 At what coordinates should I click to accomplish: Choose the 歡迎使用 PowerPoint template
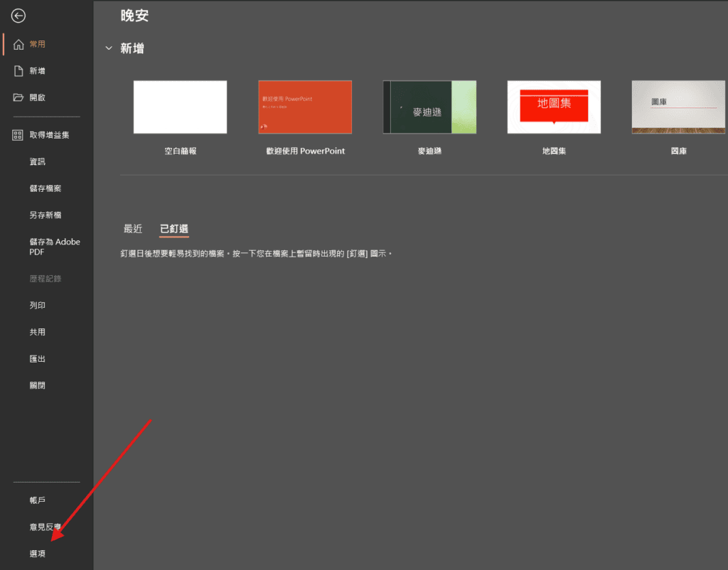(x=305, y=107)
